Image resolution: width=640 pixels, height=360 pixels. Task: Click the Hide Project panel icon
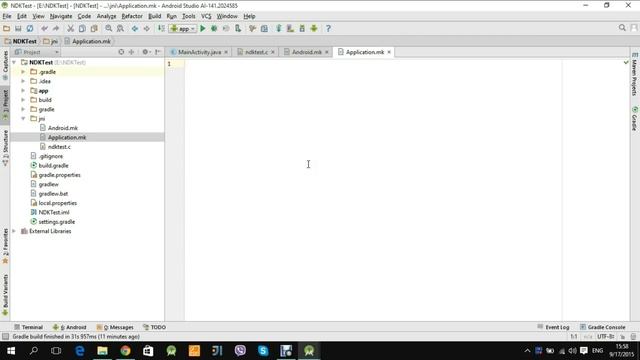tap(158, 52)
